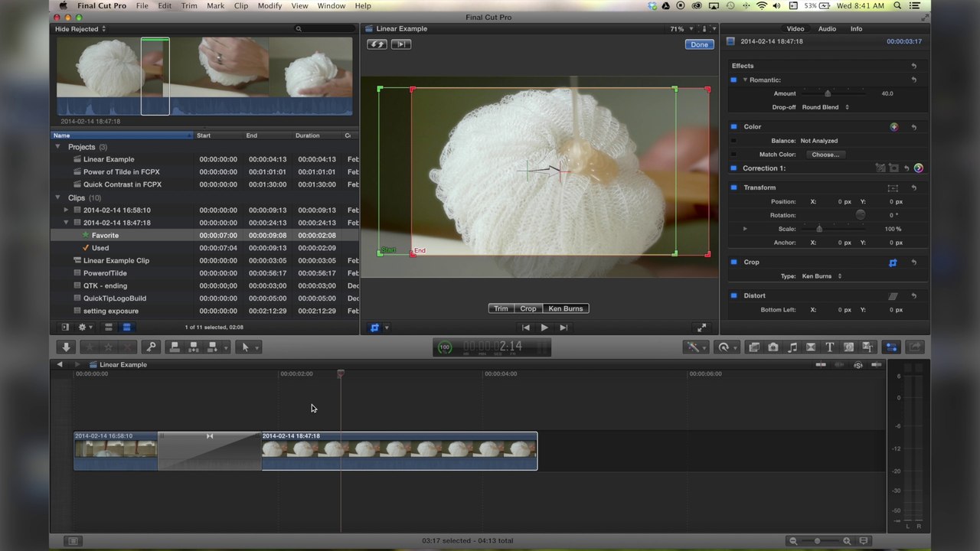Image resolution: width=980 pixels, height=551 pixels.
Task: Click the Share project icon
Action: [x=915, y=347]
